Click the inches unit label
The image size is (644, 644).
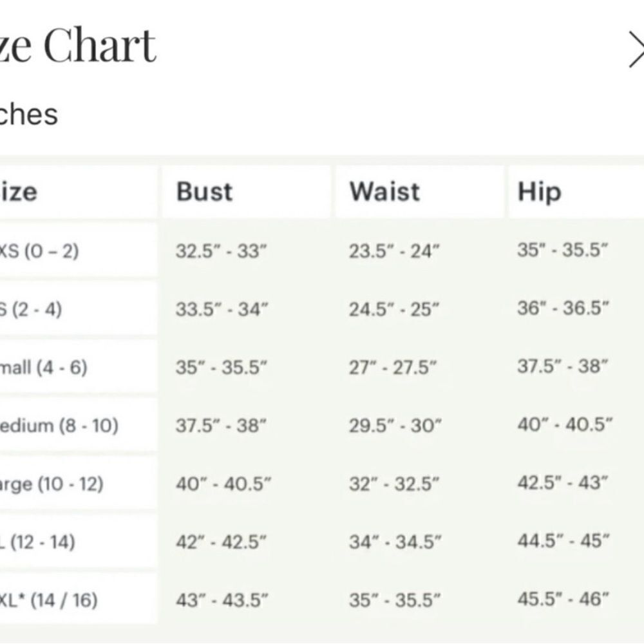tap(29, 115)
